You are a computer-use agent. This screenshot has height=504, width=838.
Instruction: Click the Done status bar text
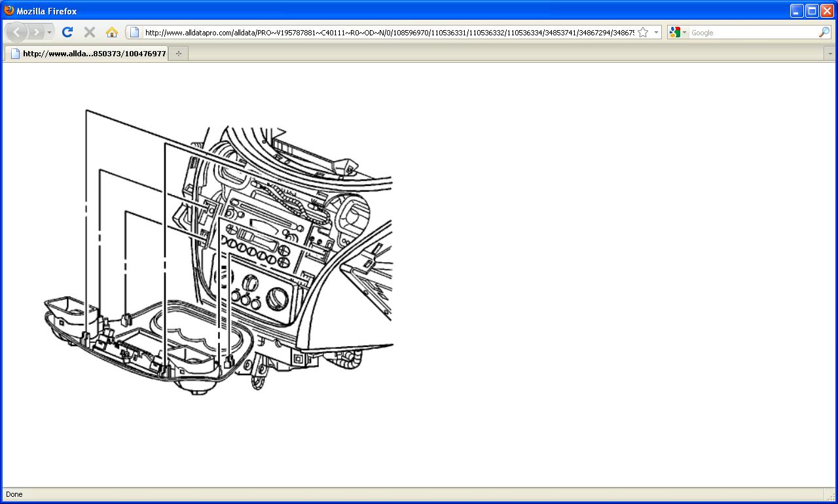(14, 494)
